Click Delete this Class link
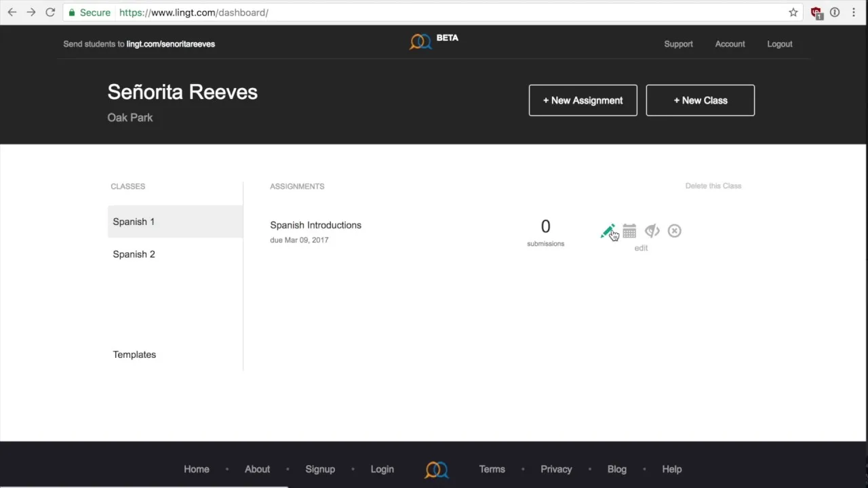 point(713,186)
